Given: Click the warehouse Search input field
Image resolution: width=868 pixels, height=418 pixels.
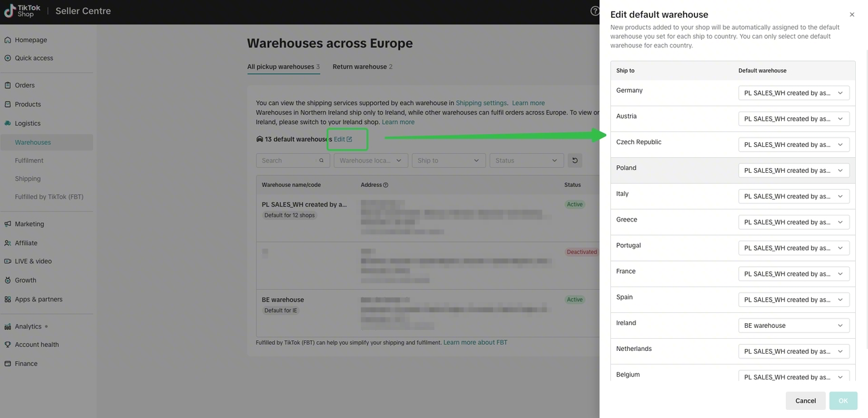Looking at the screenshot, I should (x=293, y=161).
